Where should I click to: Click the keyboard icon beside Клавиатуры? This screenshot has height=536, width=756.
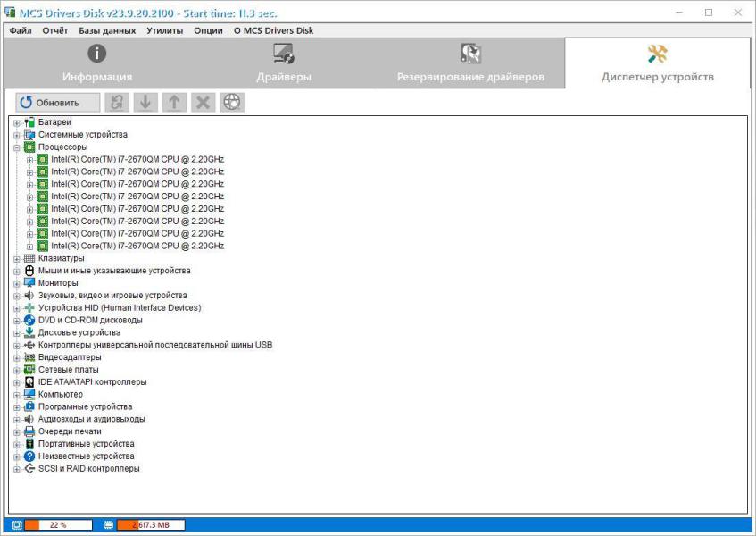(29, 258)
